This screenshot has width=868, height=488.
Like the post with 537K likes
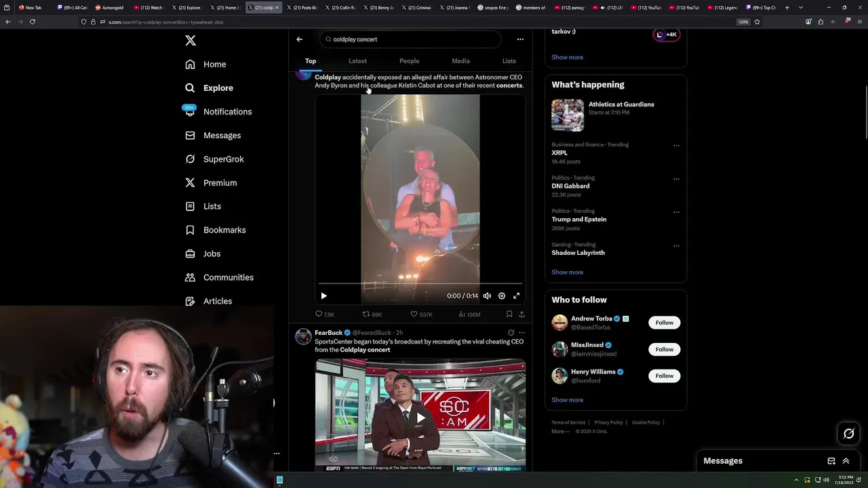421,314
